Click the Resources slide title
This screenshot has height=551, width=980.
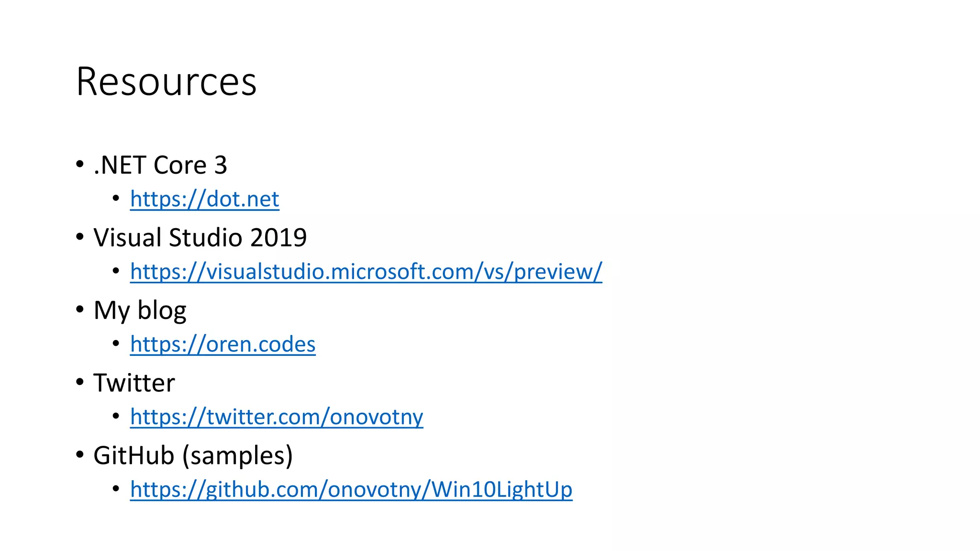click(167, 82)
